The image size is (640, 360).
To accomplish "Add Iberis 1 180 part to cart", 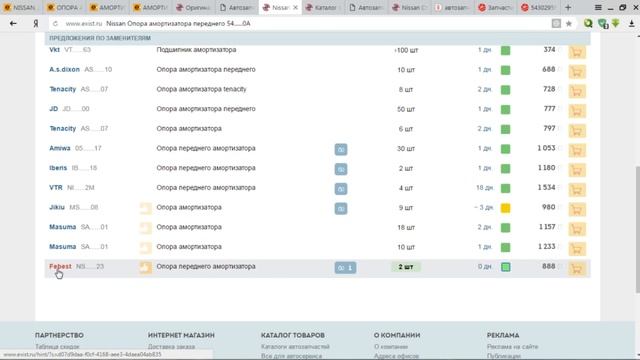I will click(577, 170).
